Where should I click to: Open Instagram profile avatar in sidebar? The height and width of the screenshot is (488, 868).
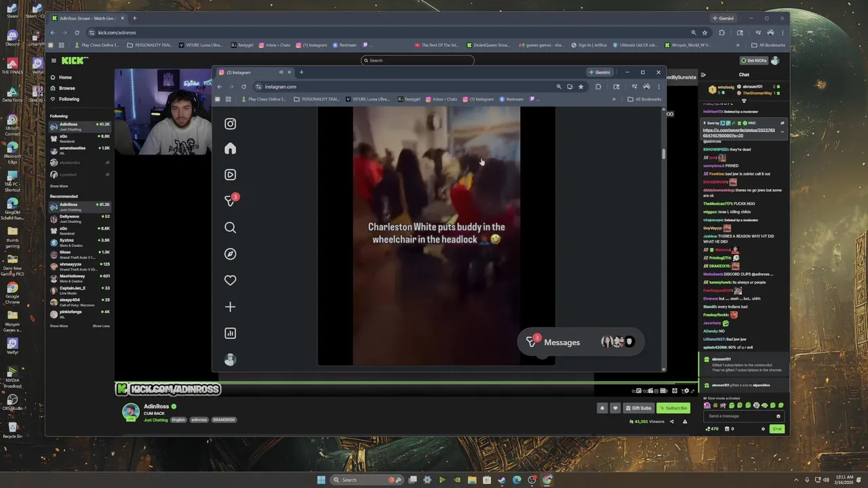(x=231, y=360)
